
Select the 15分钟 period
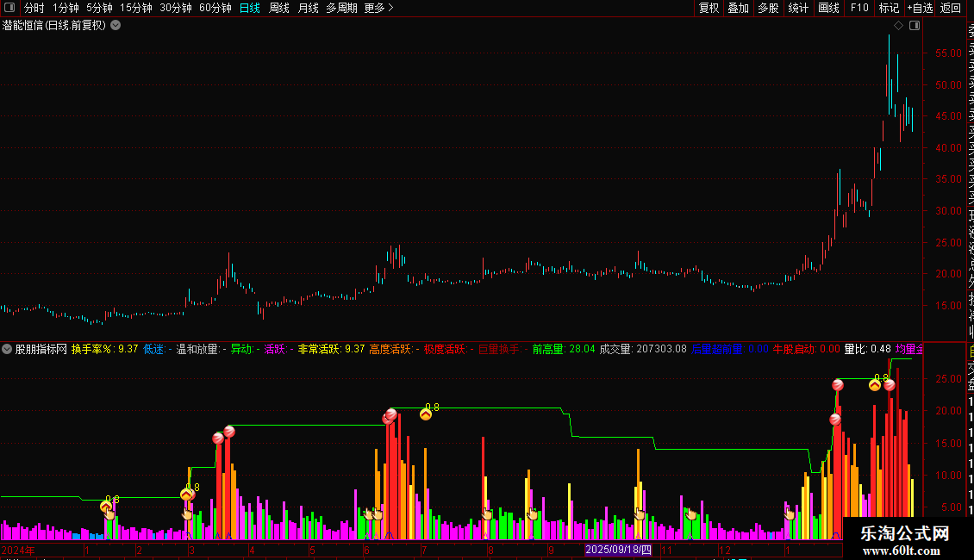(136, 8)
